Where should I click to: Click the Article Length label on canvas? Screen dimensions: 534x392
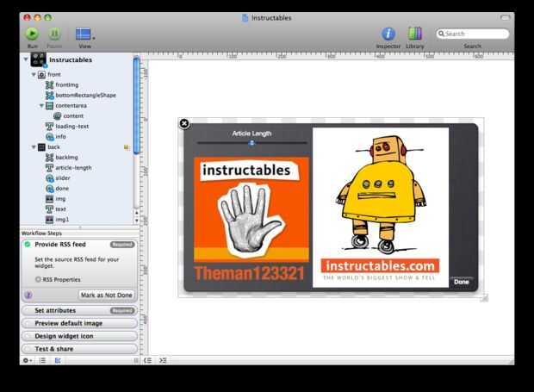point(251,134)
